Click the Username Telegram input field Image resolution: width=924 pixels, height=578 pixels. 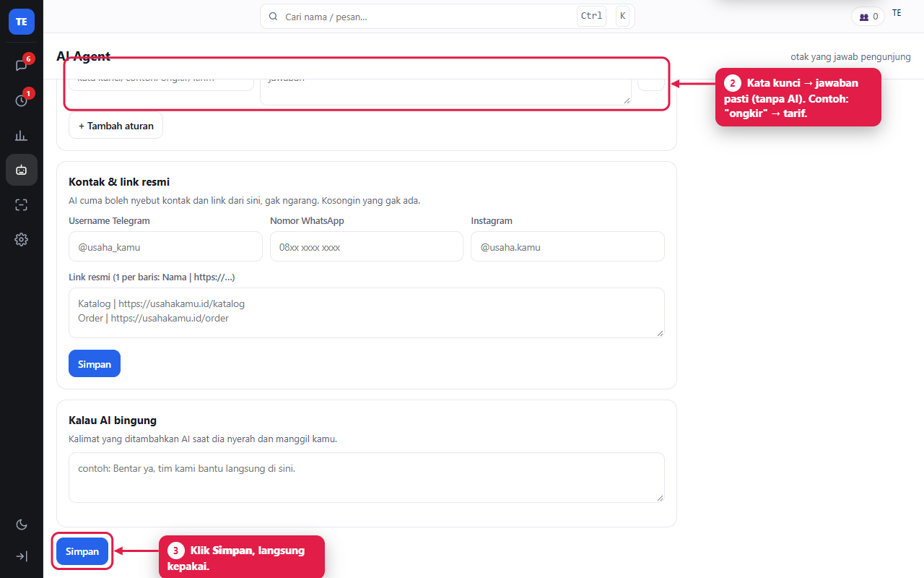pos(165,246)
